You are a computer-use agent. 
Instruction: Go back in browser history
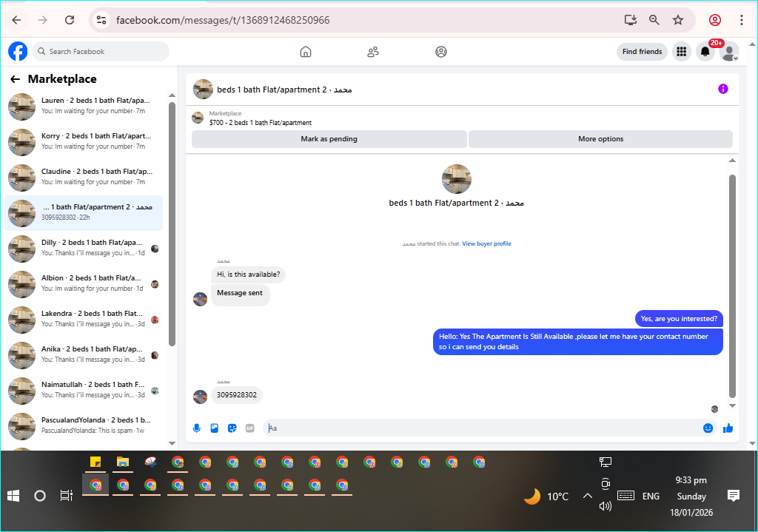(x=16, y=20)
